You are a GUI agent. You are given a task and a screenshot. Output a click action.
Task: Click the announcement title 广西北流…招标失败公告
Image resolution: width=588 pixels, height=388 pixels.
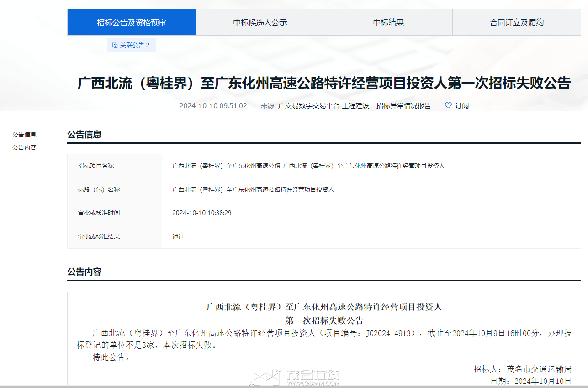[x=324, y=84]
